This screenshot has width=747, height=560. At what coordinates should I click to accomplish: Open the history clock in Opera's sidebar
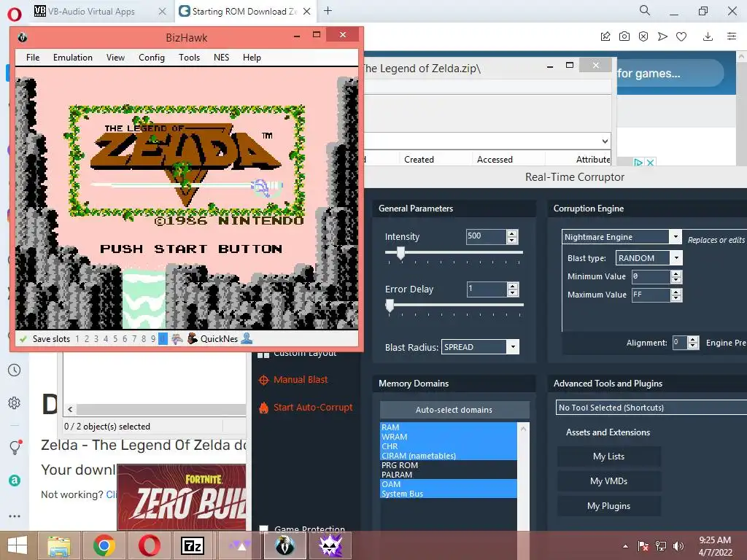(15, 370)
